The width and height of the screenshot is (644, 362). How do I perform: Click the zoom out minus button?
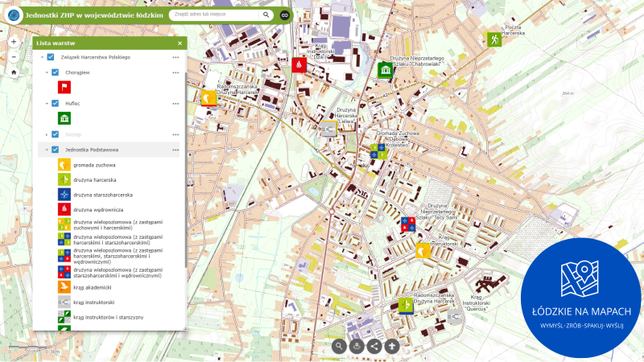tap(14, 57)
